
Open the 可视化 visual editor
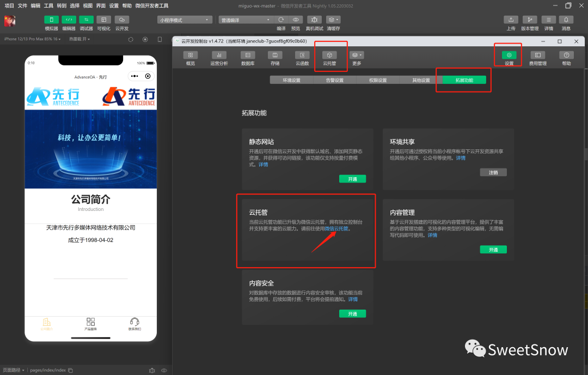click(104, 20)
